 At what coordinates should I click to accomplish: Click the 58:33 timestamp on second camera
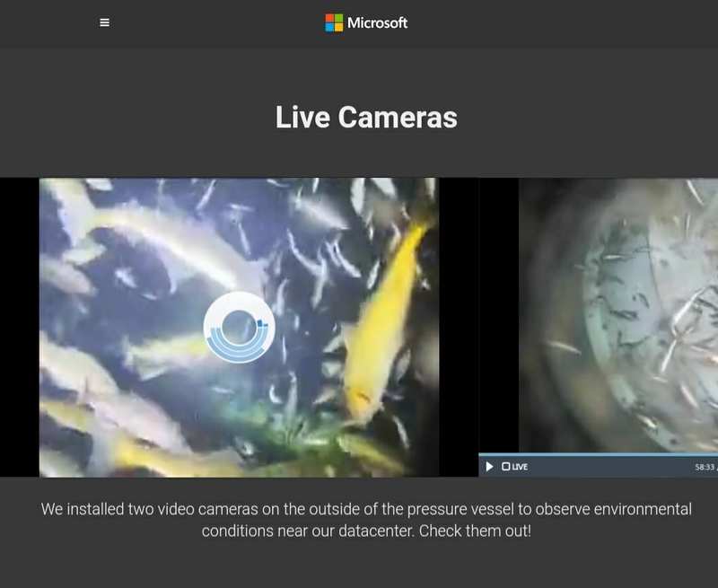(705, 467)
